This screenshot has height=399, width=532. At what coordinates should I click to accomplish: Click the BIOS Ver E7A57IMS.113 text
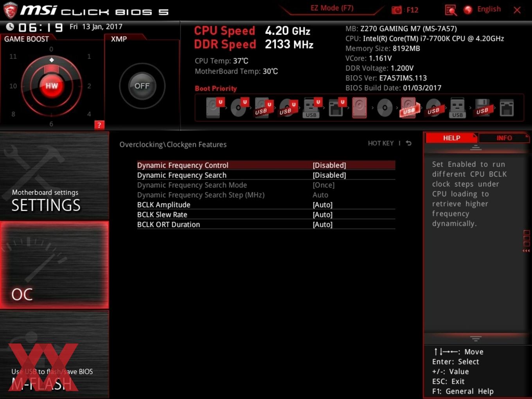click(386, 78)
